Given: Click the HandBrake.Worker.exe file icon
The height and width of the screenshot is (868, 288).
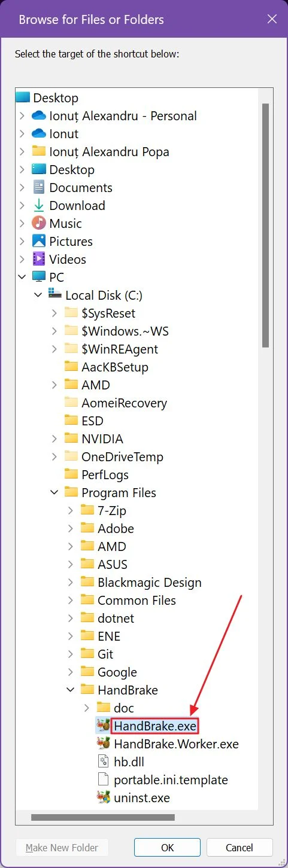Looking at the screenshot, I should [103, 744].
